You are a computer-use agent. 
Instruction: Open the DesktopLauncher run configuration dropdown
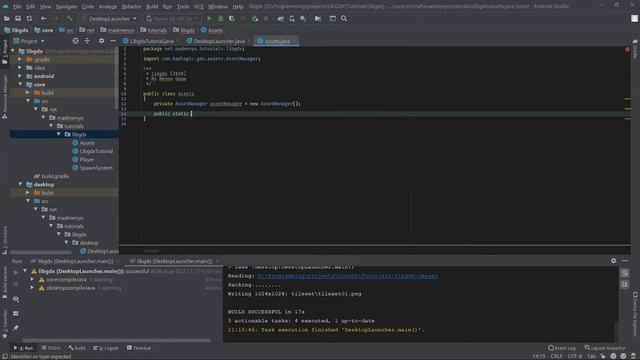coord(109,19)
